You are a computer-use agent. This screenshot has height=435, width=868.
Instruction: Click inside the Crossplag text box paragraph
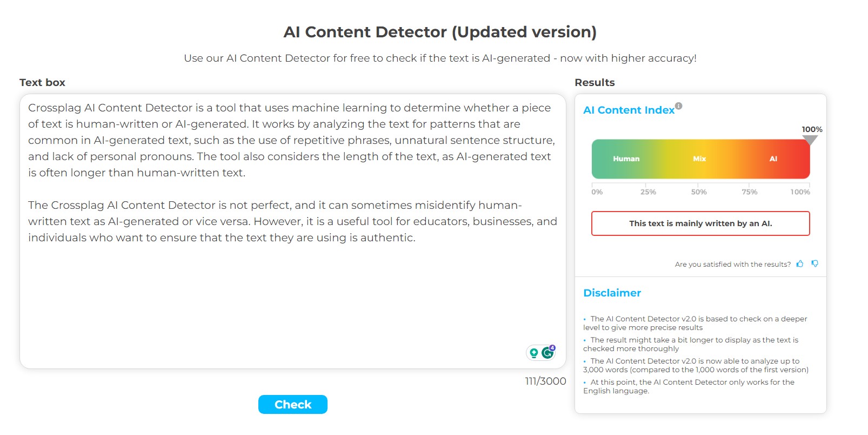pyautogui.click(x=292, y=140)
